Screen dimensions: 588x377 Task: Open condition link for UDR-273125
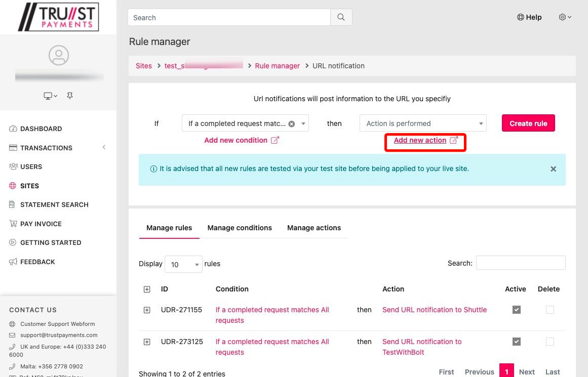pyautogui.click(x=272, y=347)
